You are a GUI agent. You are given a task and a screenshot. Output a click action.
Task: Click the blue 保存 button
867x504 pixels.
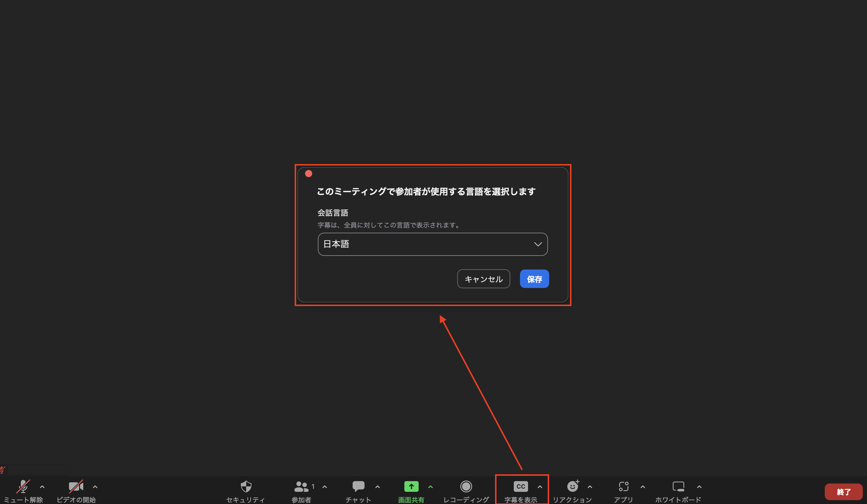click(534, 279)
